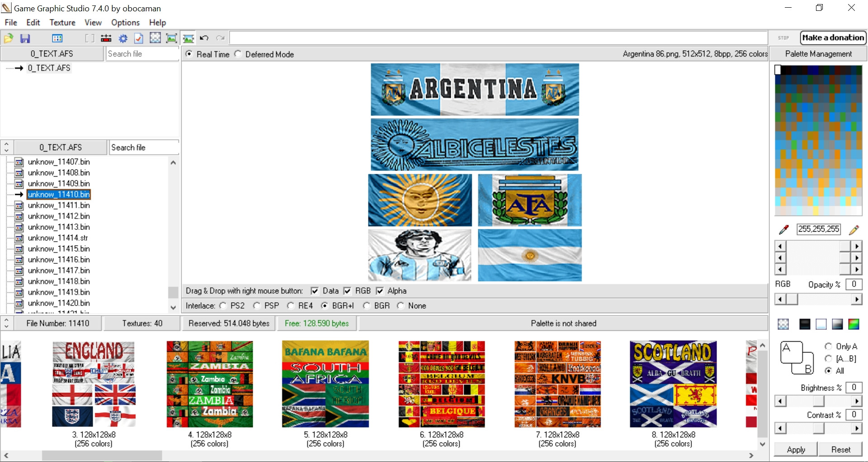
Task: Click the Opacity slider track
Action: point(818,299)
